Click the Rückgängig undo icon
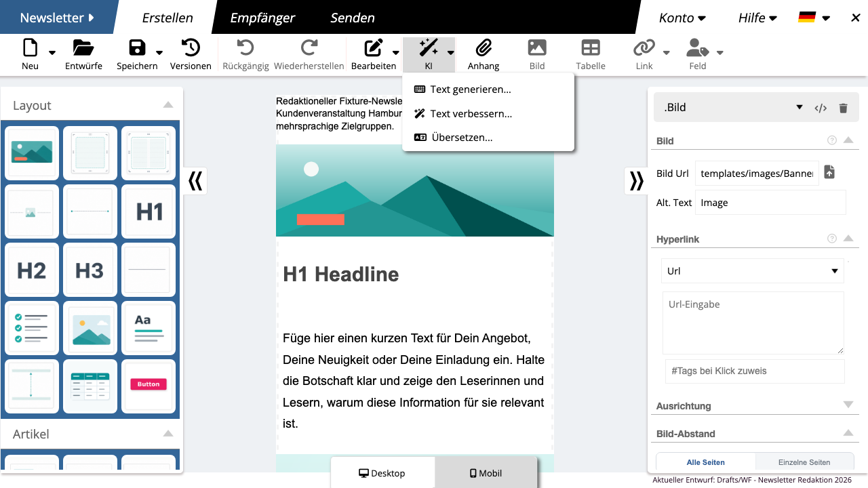Screen dimensions: 868x488 [245, 47]
